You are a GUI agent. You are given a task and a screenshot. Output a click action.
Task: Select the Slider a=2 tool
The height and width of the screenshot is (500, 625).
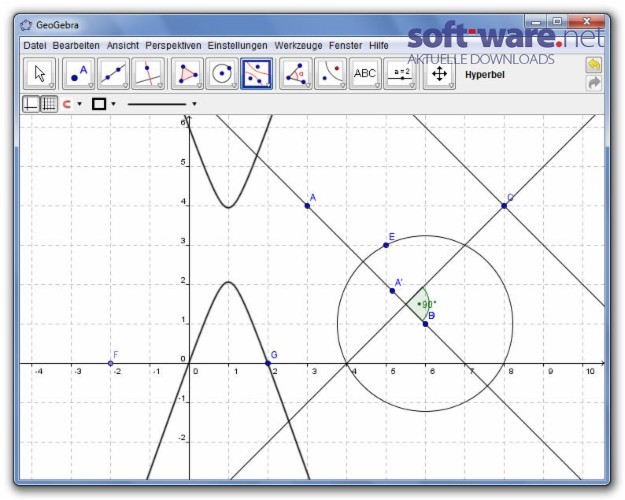(x=400, y=74)
